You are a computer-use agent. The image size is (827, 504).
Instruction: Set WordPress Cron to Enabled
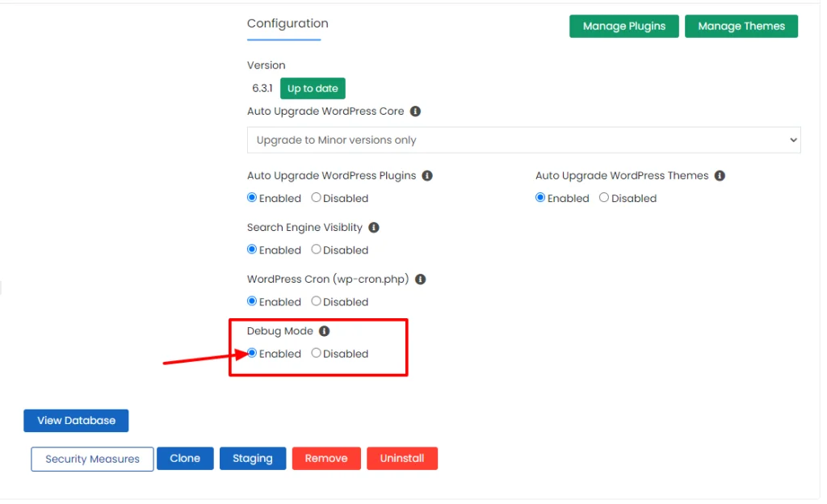252,301
